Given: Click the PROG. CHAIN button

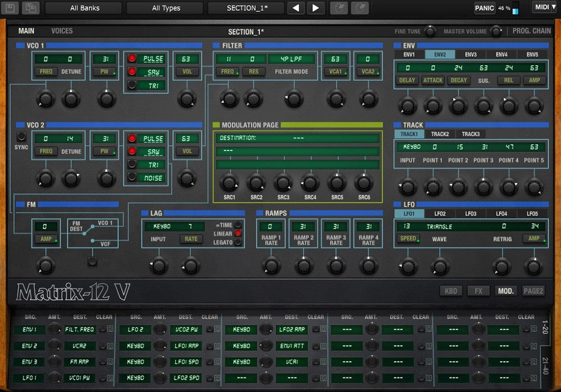Looking at the screenshot, I should pos(531,31).
